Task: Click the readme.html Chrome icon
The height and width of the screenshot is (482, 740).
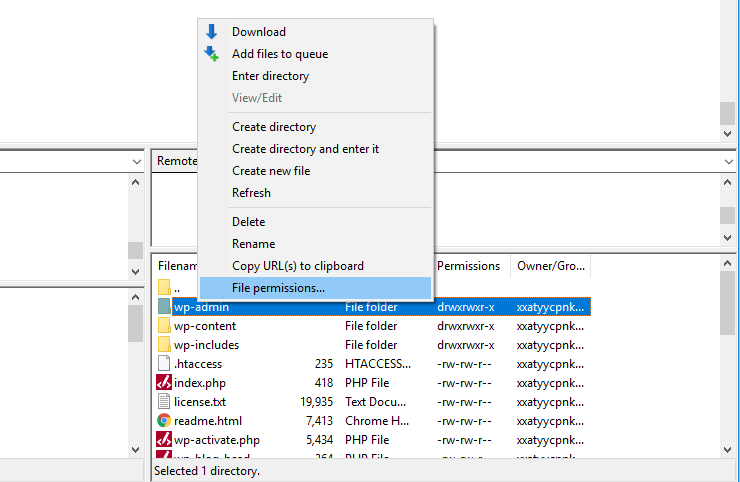Action: pyautogui.click(x=164, y=420)
